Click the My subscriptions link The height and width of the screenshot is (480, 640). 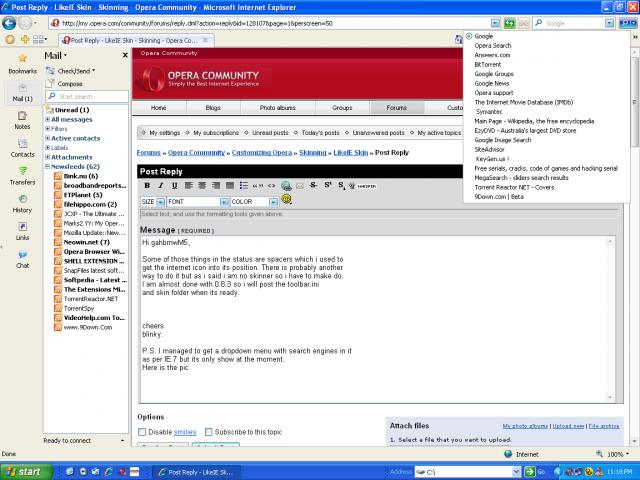[216, 133]
